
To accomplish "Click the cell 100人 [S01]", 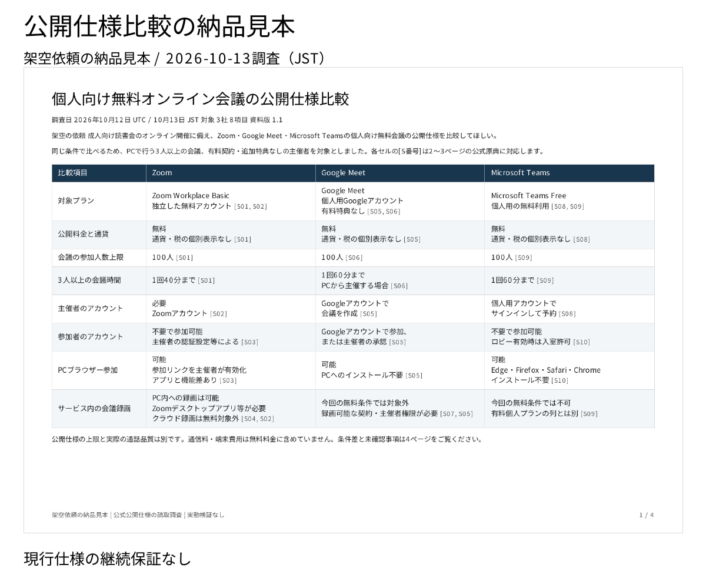I will (x=231, y=258).
